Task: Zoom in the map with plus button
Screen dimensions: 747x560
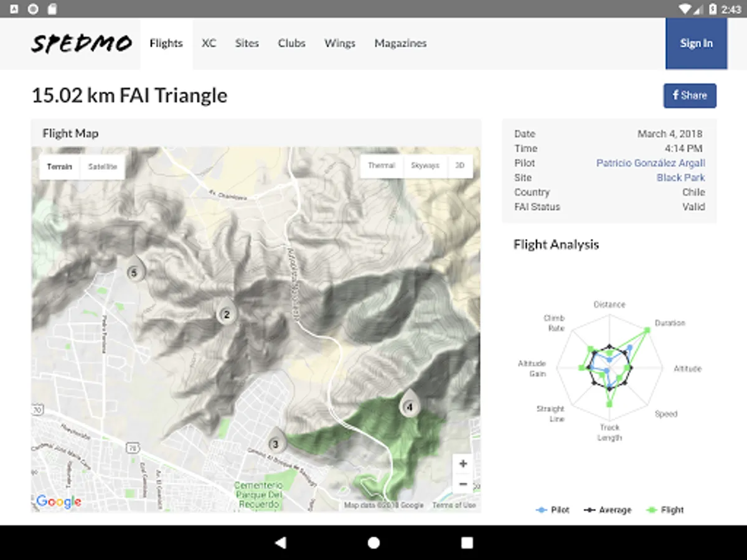Action: click(463, 464)
